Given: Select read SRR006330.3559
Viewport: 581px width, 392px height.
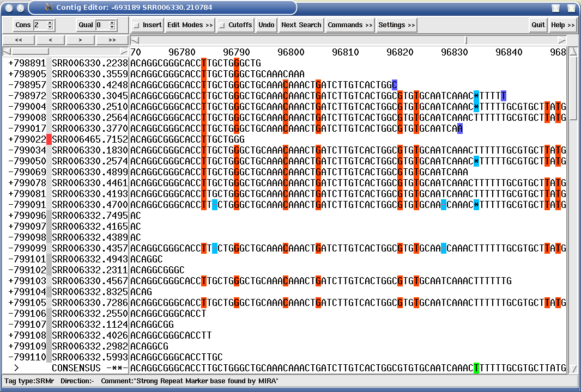Looking at the screenshot, I should [90, 74].
